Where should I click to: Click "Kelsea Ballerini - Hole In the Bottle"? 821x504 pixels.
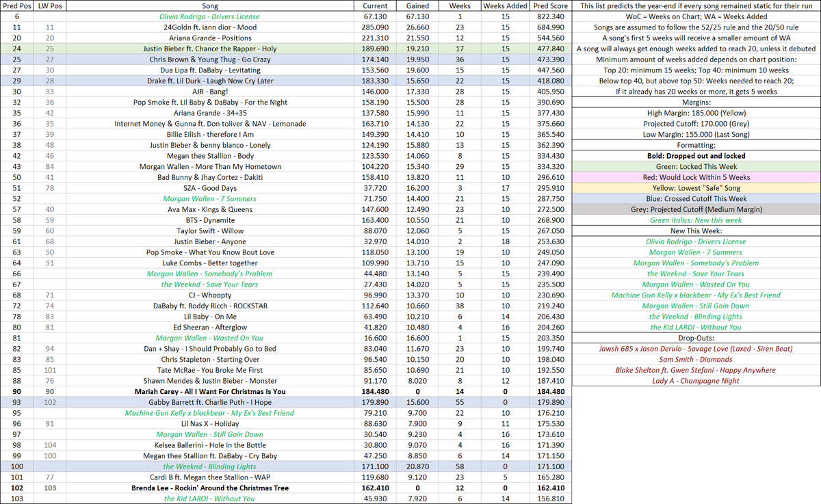(211, 445)
